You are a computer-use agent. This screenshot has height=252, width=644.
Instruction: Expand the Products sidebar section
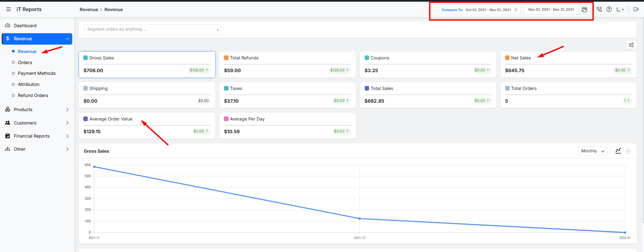coord(37,110)
